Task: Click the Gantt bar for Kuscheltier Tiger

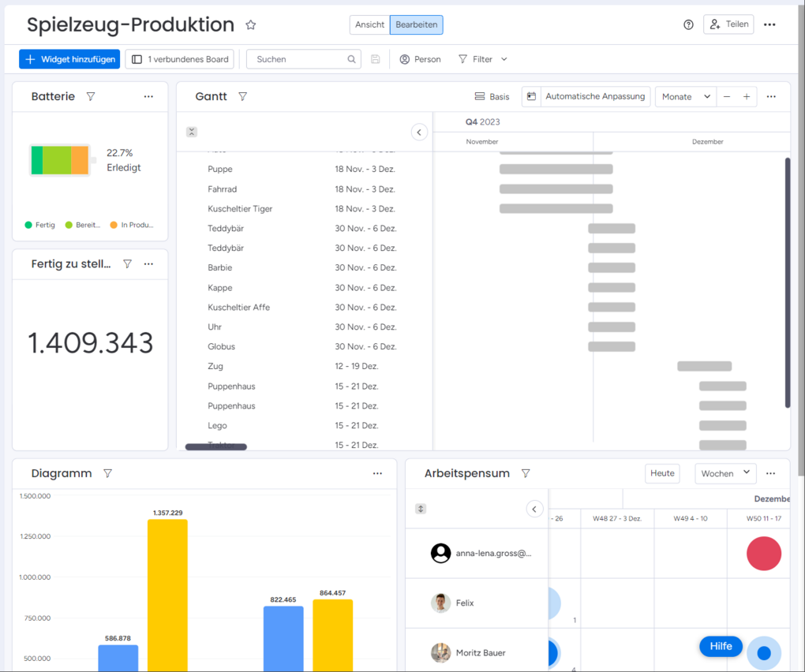Action: click(x=556, y=209)
